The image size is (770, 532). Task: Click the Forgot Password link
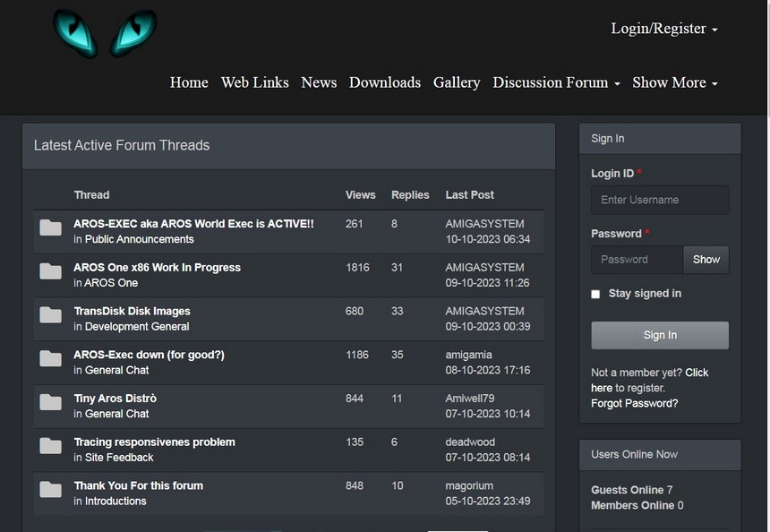(x=634, y=403)
